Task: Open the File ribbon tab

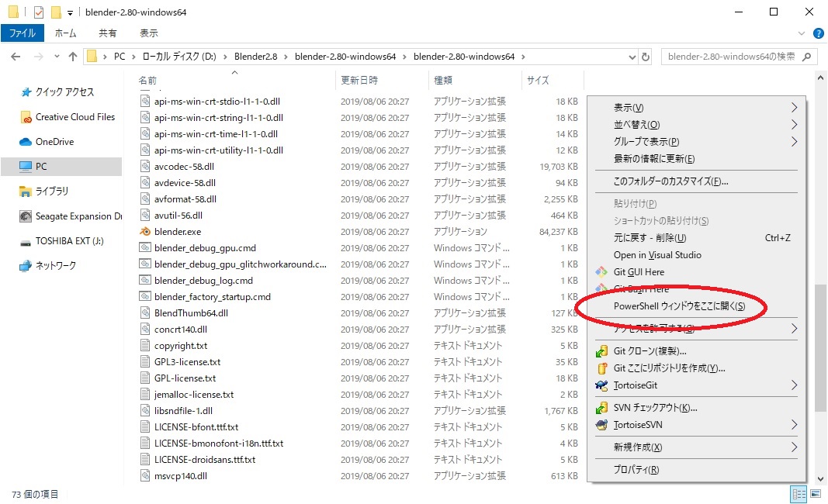Action: click(x=23, y=33)
